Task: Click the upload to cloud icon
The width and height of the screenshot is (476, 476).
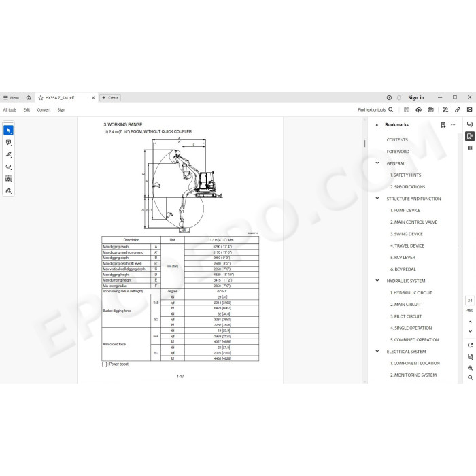Action: pos(419,110)
